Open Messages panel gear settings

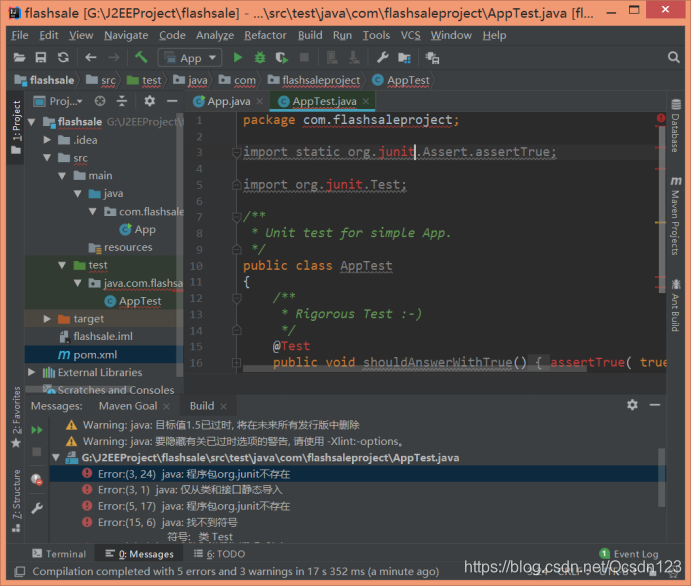coord(632,405)
